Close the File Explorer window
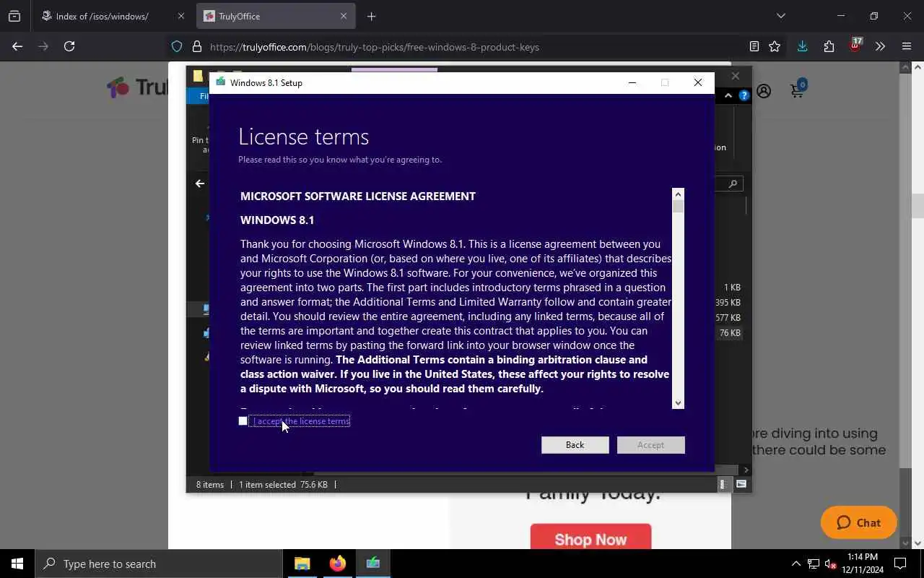The image size is (924, 578). coord(735,76)
